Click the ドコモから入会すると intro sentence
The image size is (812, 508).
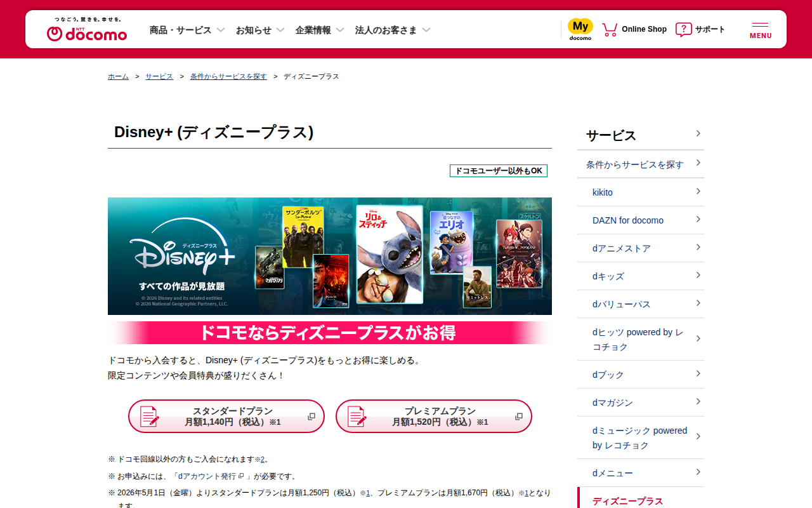pos(265,361)
